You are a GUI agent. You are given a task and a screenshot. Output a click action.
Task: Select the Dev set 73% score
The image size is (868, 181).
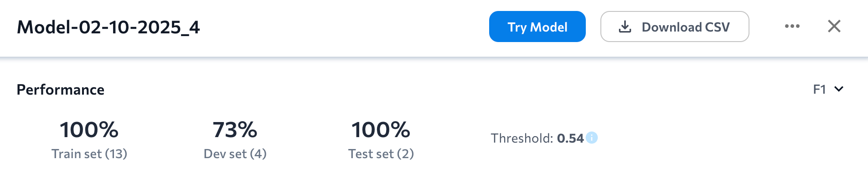tap(235, 130)
